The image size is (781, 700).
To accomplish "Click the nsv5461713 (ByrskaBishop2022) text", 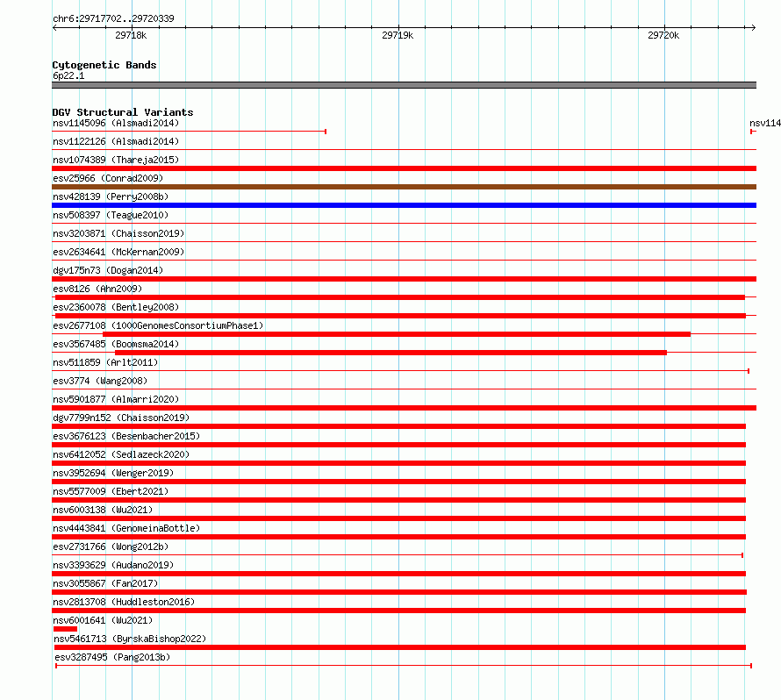I will (x=130, y=639).
